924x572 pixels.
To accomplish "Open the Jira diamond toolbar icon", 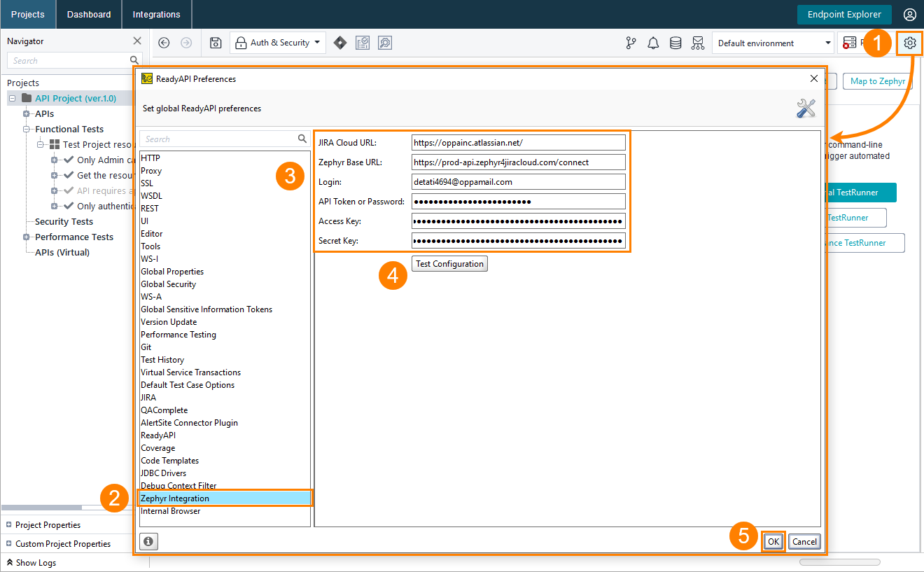I will tap(340, 43).
